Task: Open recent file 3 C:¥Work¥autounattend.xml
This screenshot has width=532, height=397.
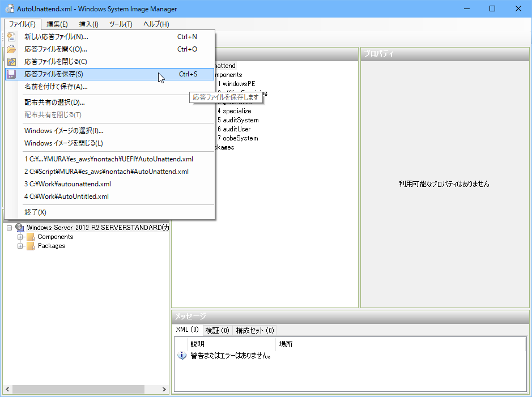Action: pyautogui.click(x=109, y=184)
